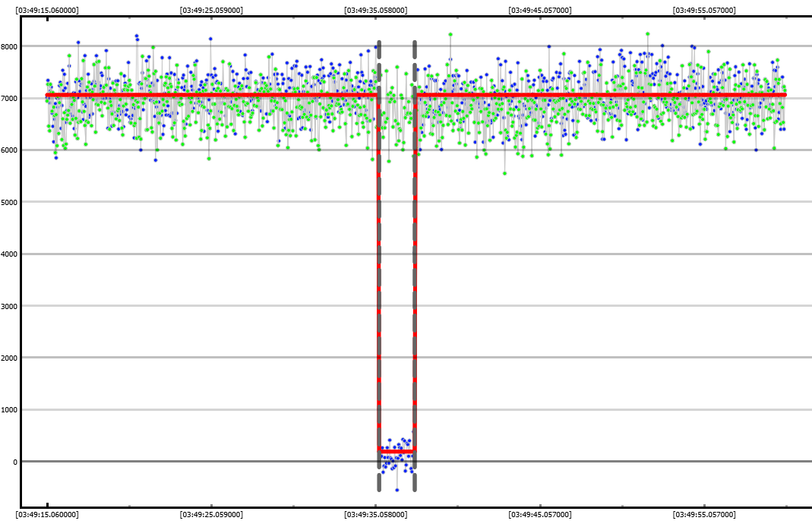Click top axis timestamp 03:49:15.060000
Screen dimensions: 812x524
point(47,10)
